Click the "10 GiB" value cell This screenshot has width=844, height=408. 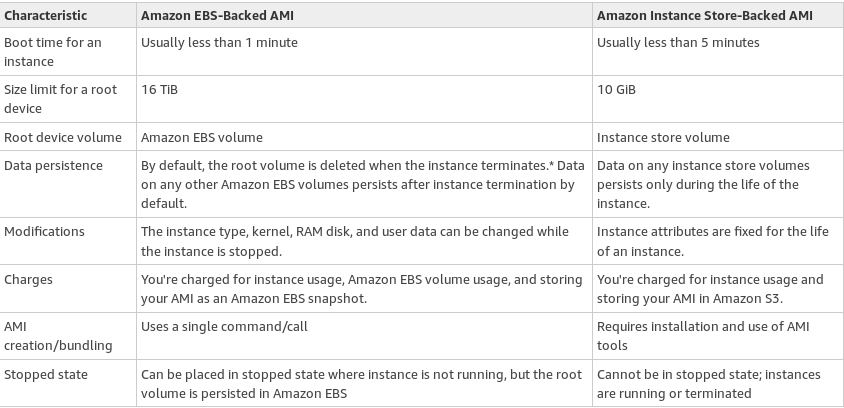click(616, 89)
